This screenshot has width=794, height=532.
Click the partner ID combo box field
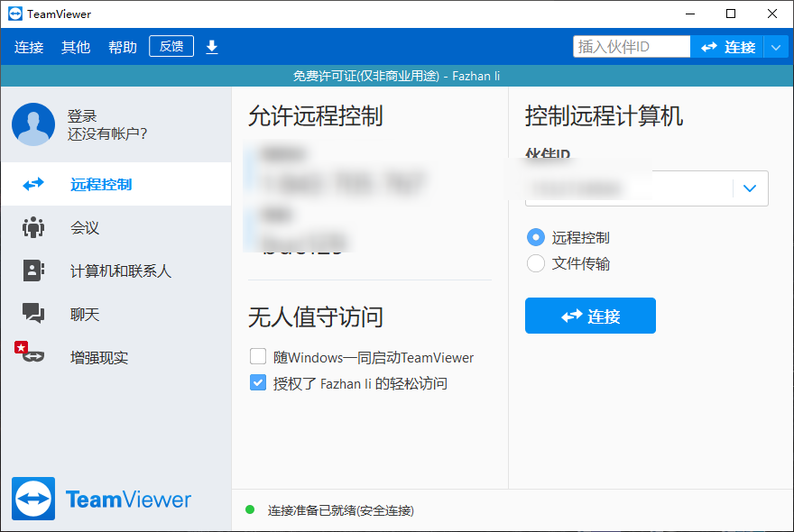[647, 188]
